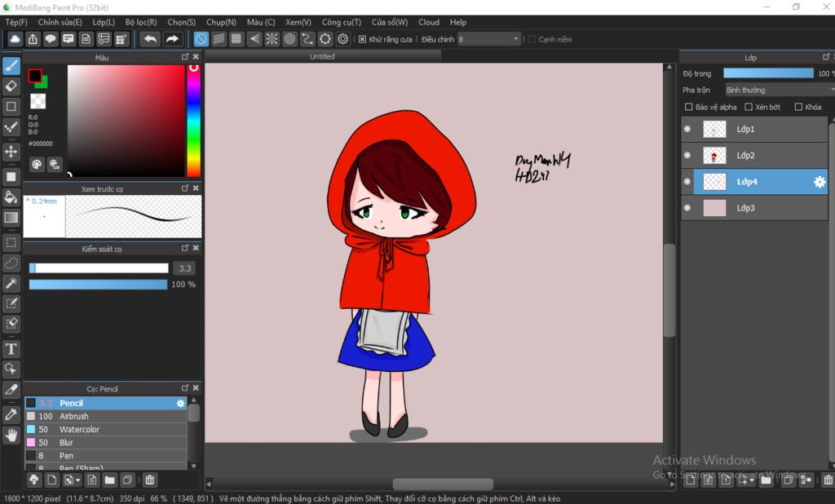Screen dimensions: 835x504
Task: Enable vanishing point snap guide
Action: pos(254,39)
